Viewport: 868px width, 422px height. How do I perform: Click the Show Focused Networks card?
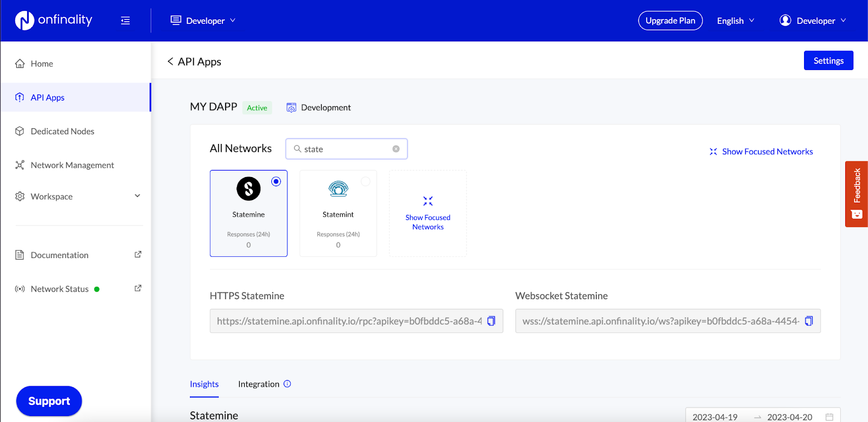[428, 213]
